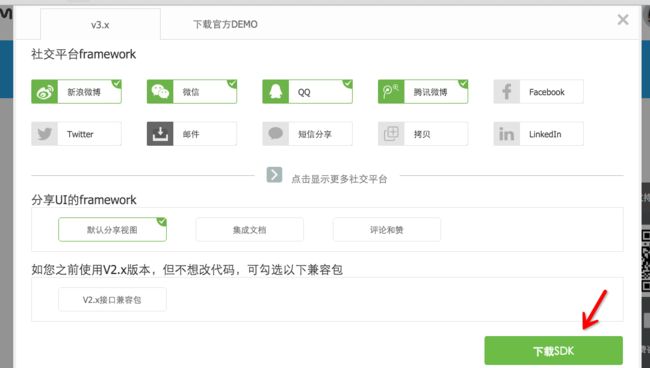Click the 分享UI的framework heading
The width and height of the screenshot is (650, 368).
click(x=84, y=200)
